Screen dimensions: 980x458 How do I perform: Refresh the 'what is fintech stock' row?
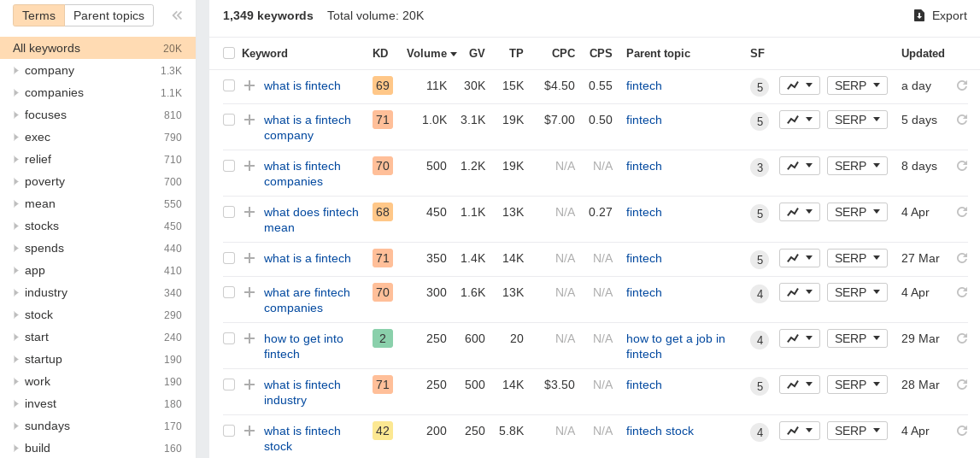pos(962,432)
